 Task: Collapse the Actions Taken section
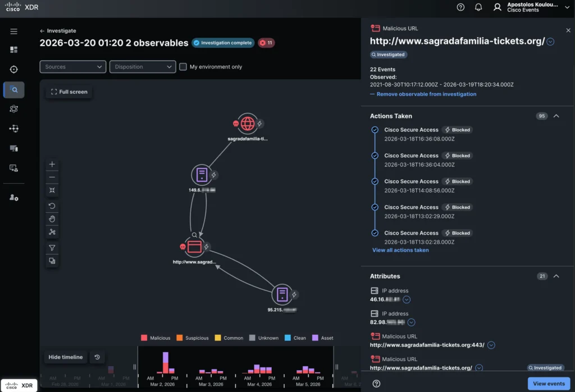[x=556, y=116]
